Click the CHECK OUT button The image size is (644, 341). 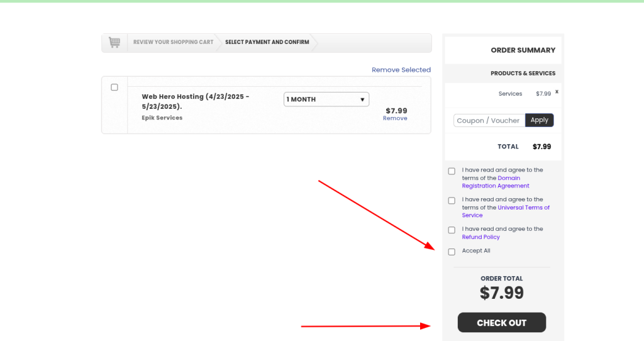click(x=502, y=323)
